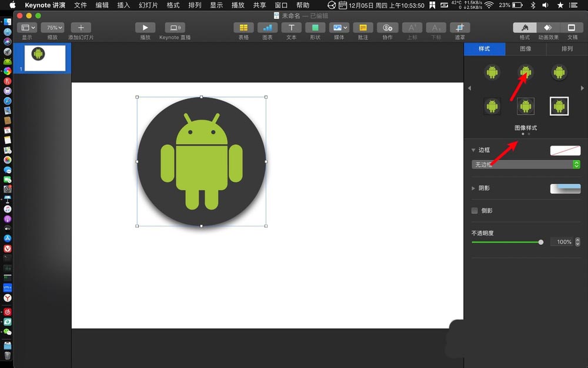
Task: Go to next image styles page arrow
Action: pos(582,88)
